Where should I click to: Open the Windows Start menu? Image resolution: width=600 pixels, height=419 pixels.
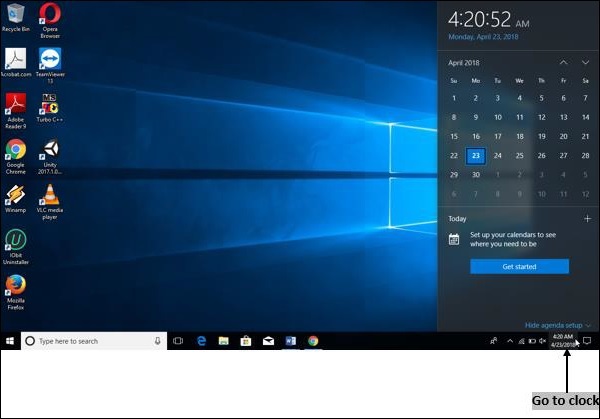(x=10, y=341)
